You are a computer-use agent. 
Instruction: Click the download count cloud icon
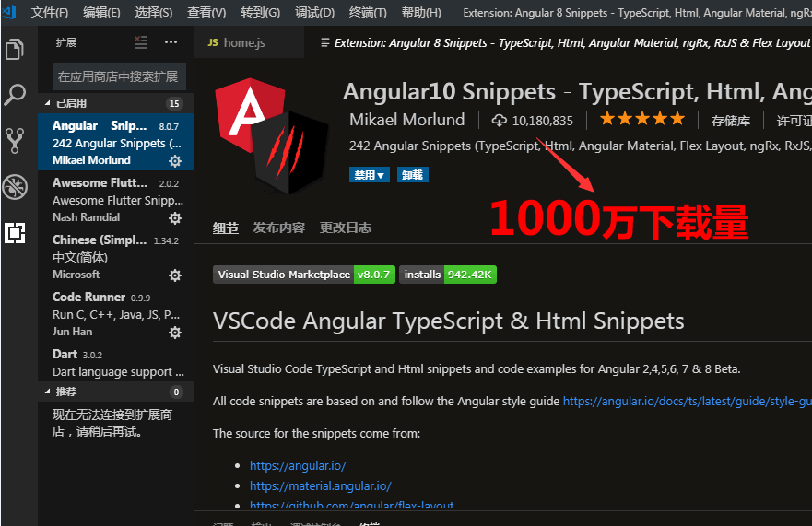point(499,121)
